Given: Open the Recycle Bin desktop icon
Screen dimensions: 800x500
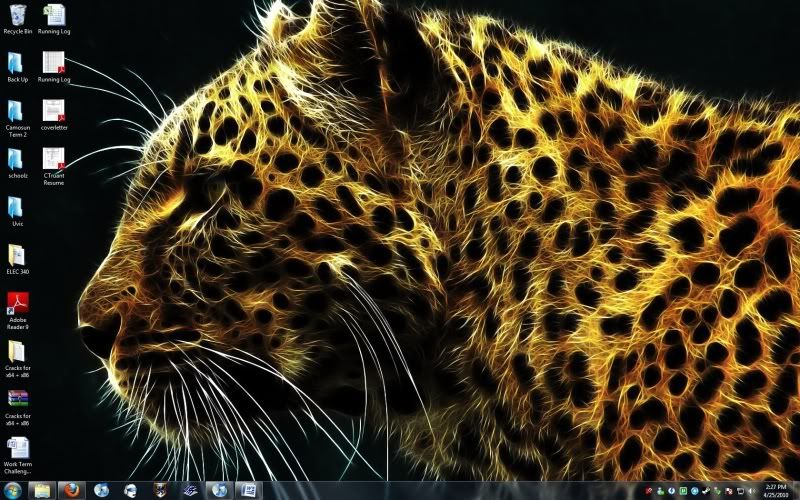Looking at the screenshot, I should pos(17,19).
